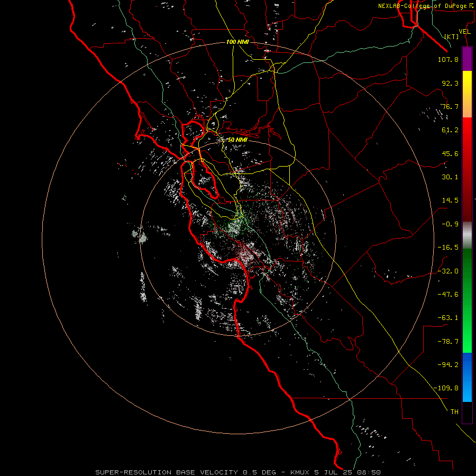The width and height of the screenshot is (476, 476).
Task: Click the 92.3 legend value
Action: click(x=450, y=83)
